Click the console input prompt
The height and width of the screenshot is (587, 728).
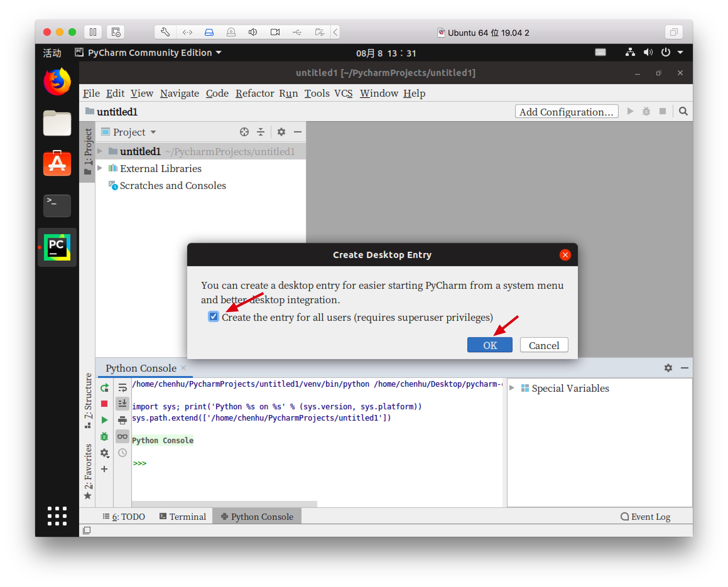[x=139, y=463]
